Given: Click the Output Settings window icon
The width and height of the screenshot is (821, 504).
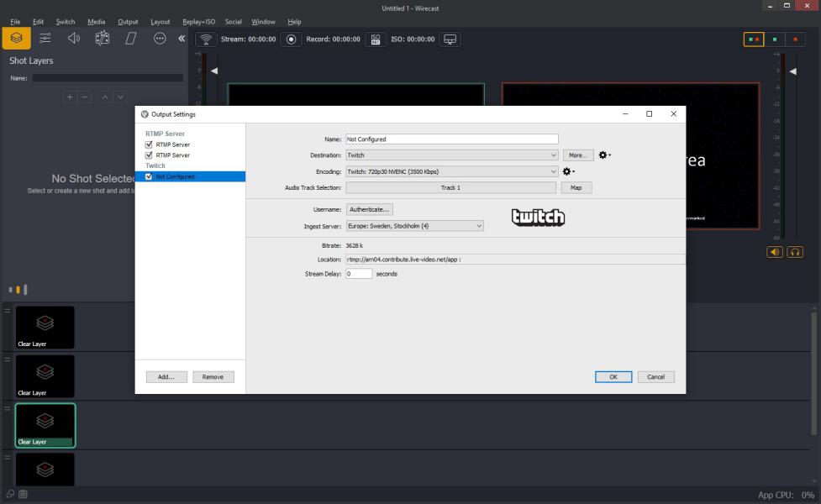Looking at the screenshot, I should pyautogui.click(x=145, y=114).
